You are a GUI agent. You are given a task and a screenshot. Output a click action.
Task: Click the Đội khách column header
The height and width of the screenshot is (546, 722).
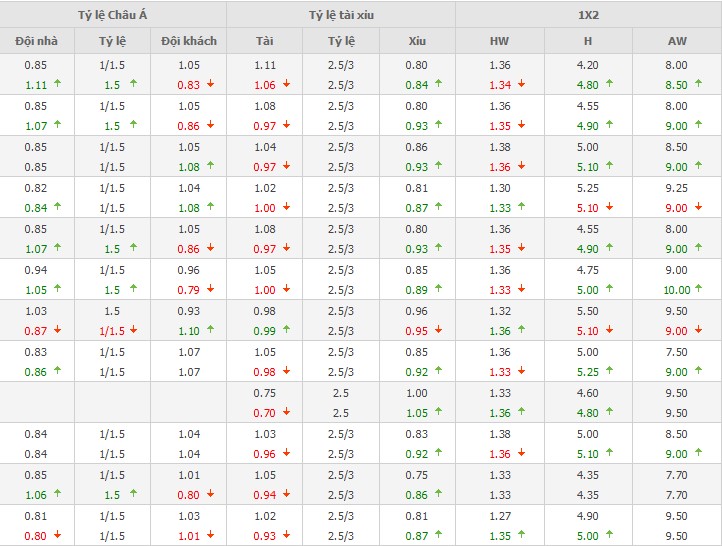point(189,41)
